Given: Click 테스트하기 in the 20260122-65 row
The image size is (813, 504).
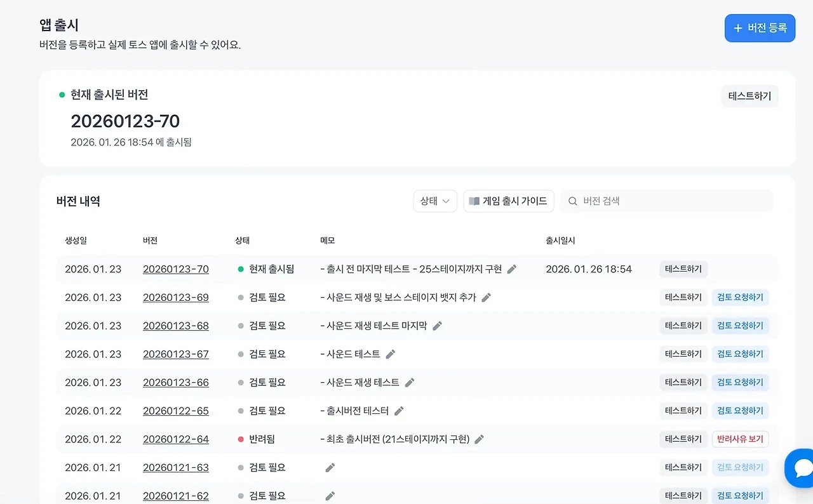Looking at the screenshot, I should click(683, 411).
